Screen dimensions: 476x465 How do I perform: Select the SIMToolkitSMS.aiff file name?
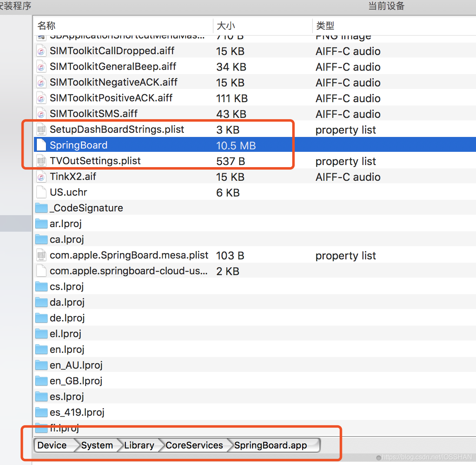(94, 114)
